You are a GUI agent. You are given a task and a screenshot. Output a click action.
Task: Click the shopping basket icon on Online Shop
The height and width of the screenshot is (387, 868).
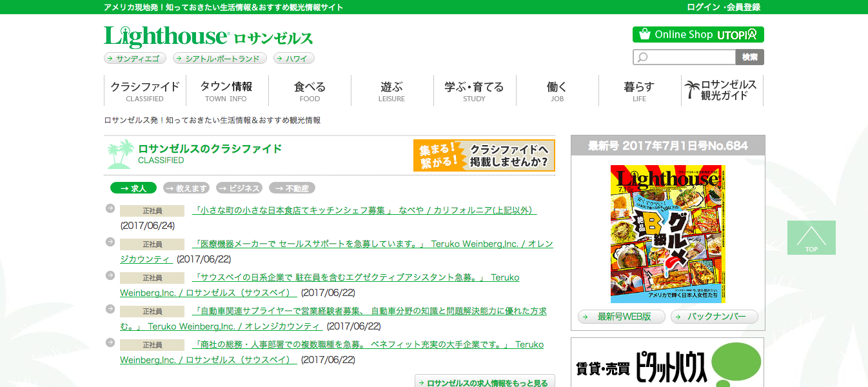coord(644,34)
